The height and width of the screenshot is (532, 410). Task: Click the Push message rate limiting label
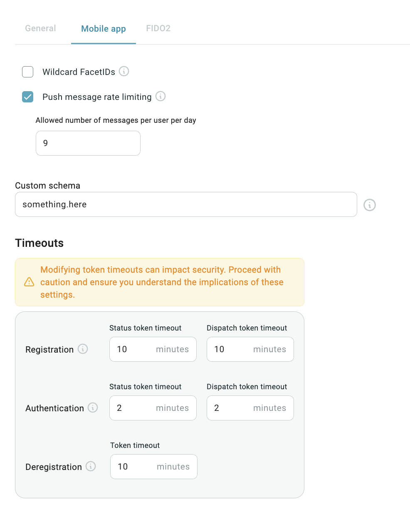pyautogui.click(x=97, y=97)
